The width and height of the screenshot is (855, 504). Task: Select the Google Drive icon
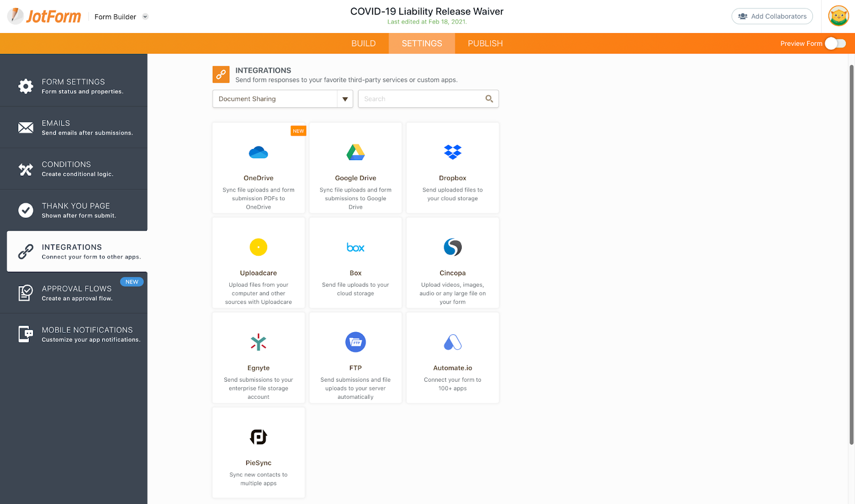coord(355,153)
